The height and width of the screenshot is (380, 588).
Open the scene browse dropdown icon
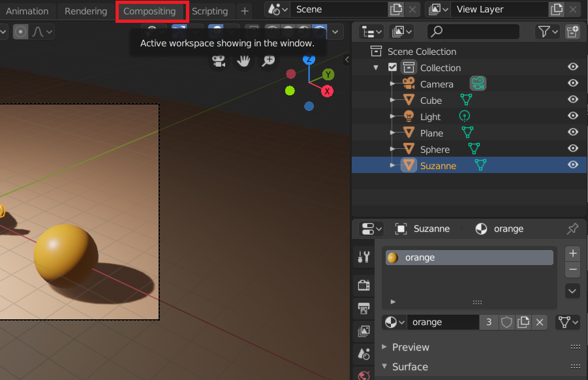277,9
